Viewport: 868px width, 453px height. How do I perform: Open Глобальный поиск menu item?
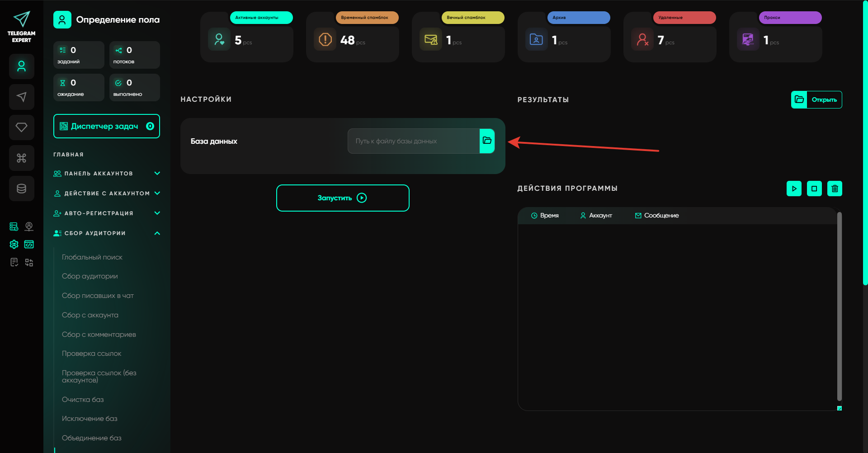pyautogui.click(x=92, y=257)
